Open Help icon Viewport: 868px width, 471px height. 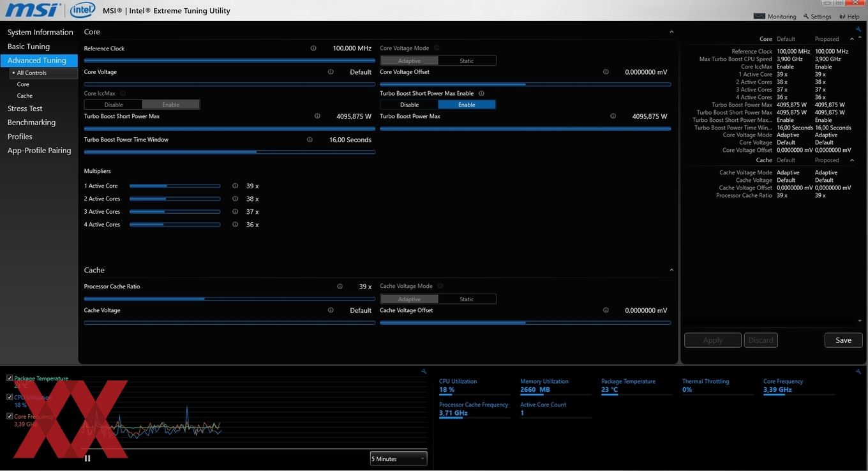tap(842, 16)
